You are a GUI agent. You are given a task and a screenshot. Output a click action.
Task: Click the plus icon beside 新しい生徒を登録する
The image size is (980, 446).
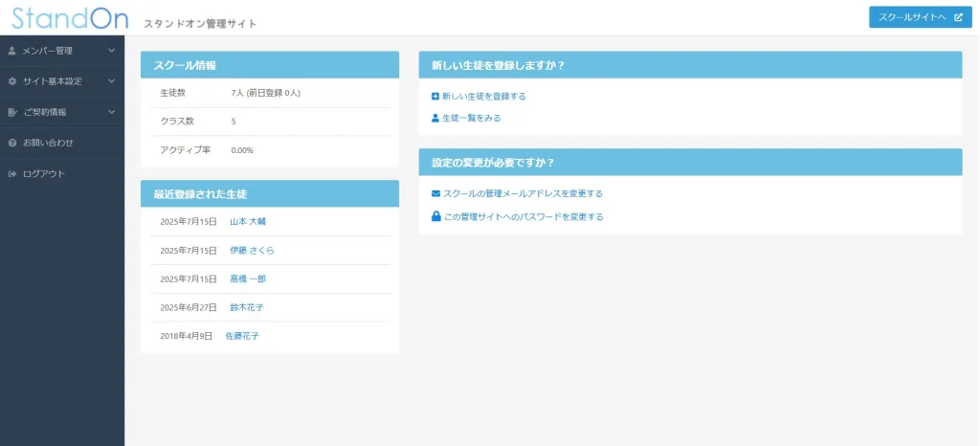tap(435, 97)
